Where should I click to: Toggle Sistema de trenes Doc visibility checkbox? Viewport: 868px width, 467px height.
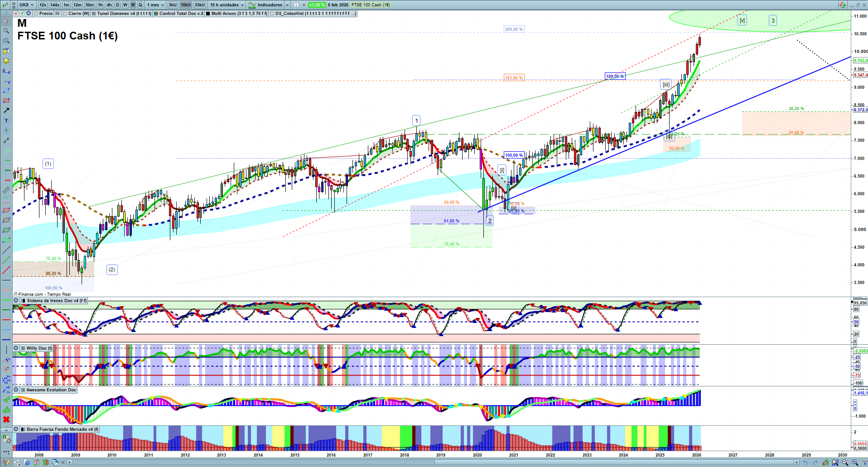(x=24, y=301)
